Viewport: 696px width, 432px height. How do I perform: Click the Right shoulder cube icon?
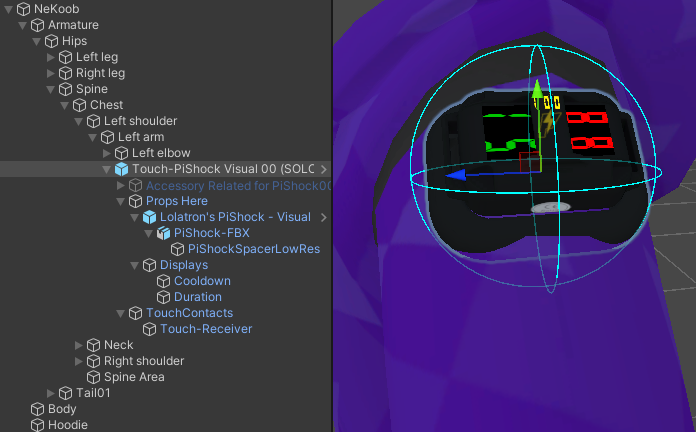click(x=93, y=361)
